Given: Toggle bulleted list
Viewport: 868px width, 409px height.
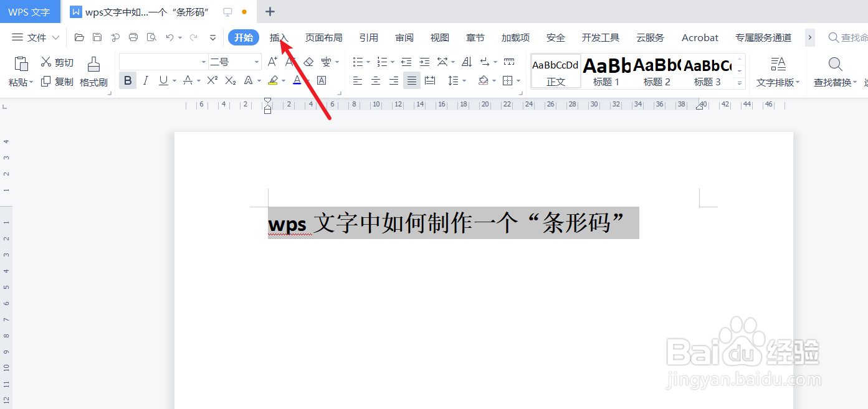Looking at the screenshot, I should (x=358, y=62).
